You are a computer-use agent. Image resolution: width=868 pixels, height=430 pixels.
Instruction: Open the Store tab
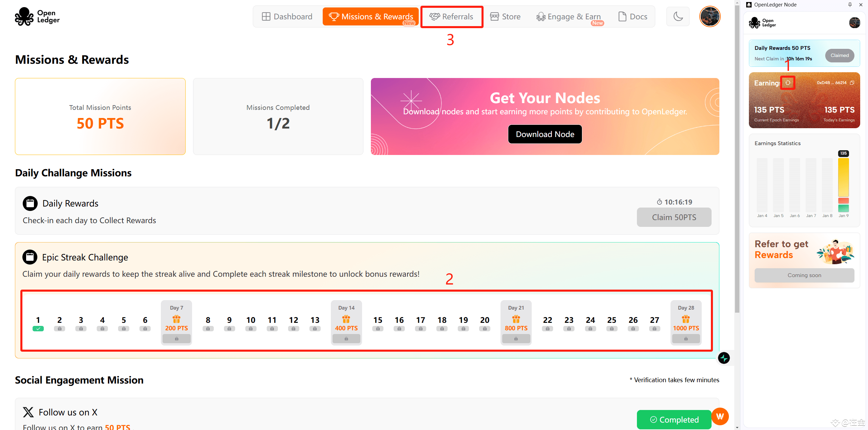(505, 17)
